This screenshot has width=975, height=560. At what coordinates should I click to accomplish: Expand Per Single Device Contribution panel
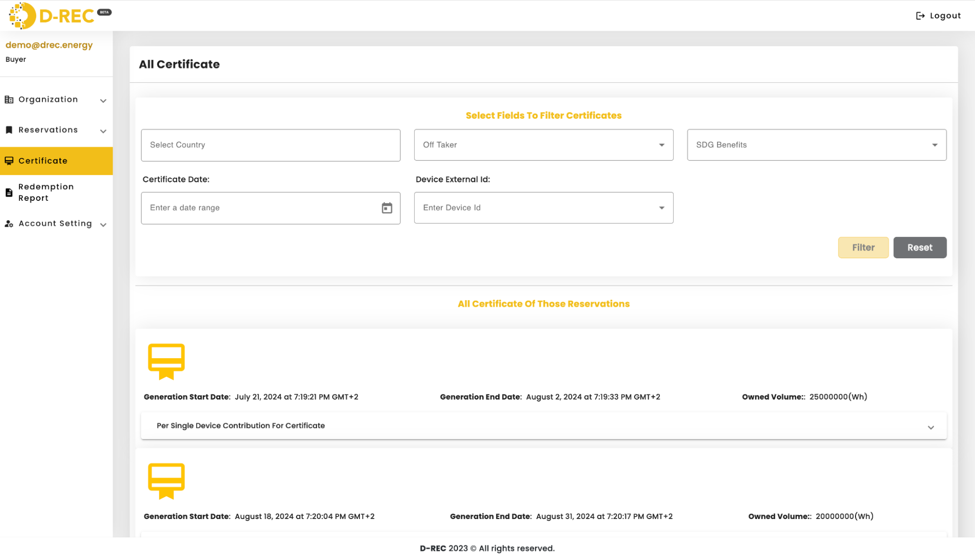543,426
